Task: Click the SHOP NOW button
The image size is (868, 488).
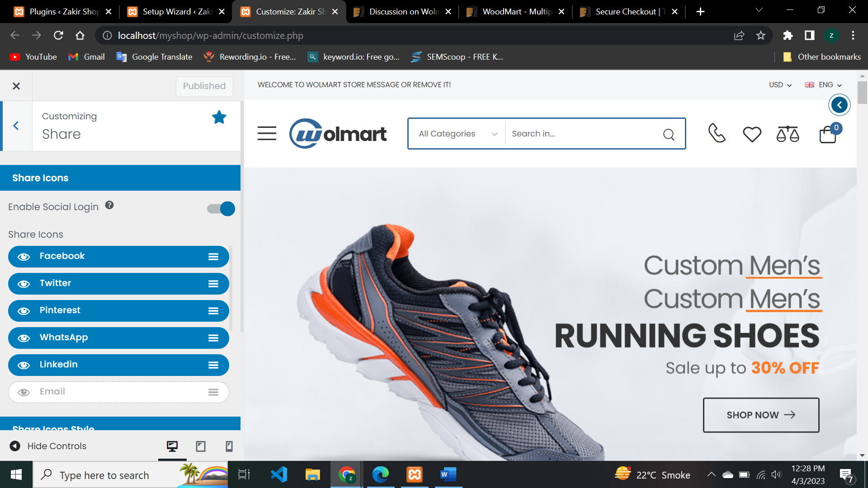Action: pos(761,415)
